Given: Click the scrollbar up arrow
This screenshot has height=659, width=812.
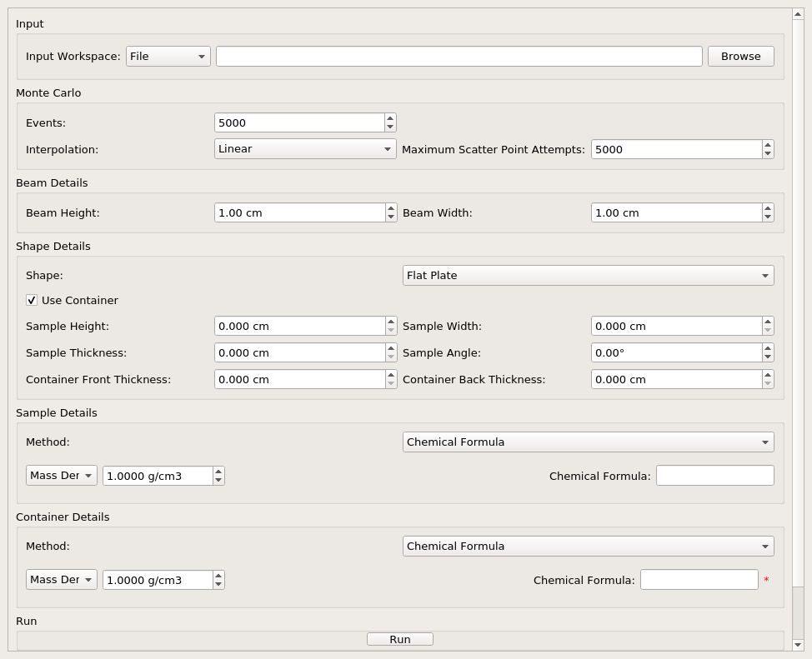Looking at the screenshot, I should pos(798,14).
